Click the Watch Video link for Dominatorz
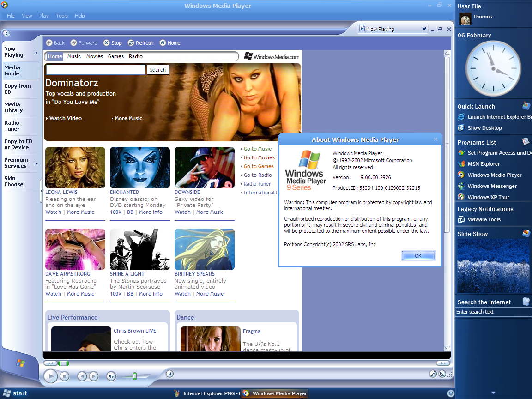532x399 pixels. [66, 118]
